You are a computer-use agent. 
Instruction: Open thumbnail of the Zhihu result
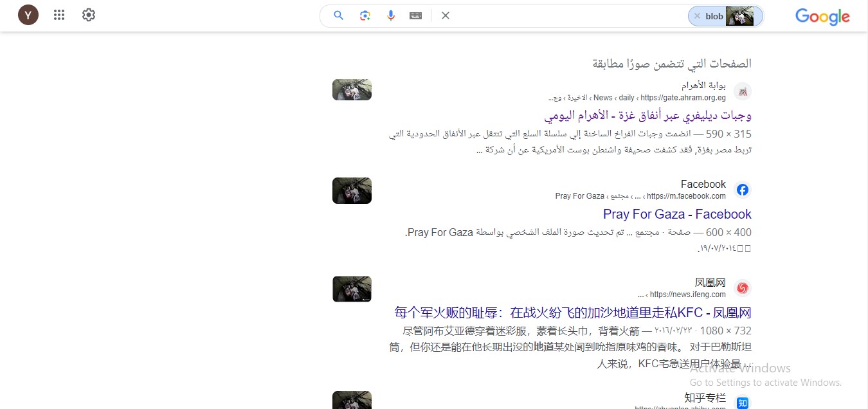pos(352,400)
